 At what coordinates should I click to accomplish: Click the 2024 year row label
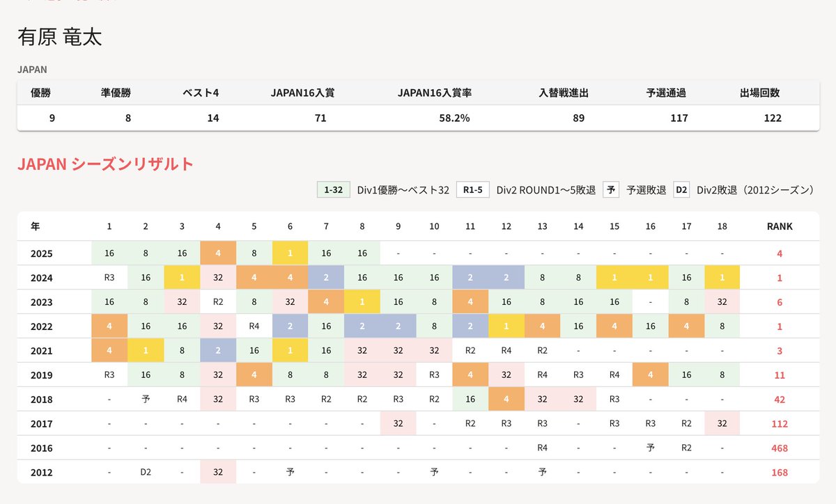click(x=42, y=278)
